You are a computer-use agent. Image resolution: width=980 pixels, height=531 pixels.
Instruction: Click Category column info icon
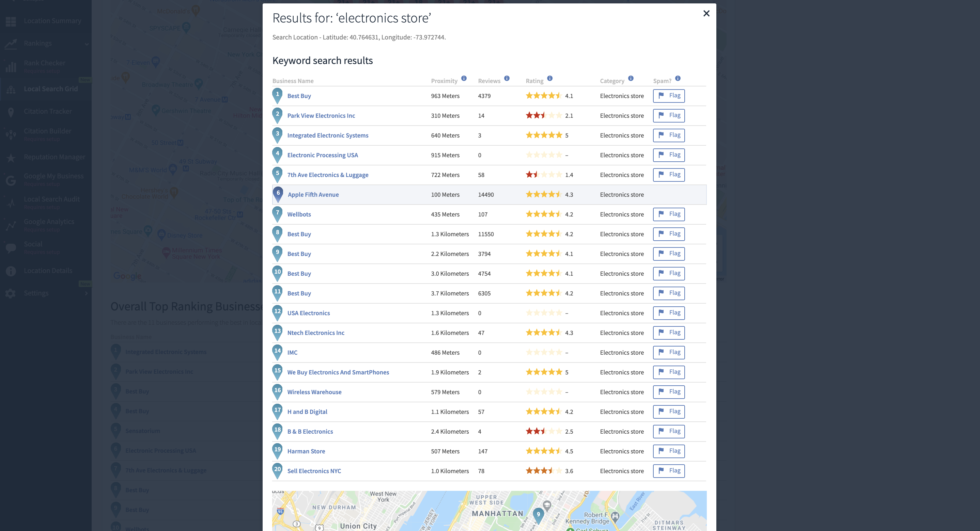pos(631,78)
